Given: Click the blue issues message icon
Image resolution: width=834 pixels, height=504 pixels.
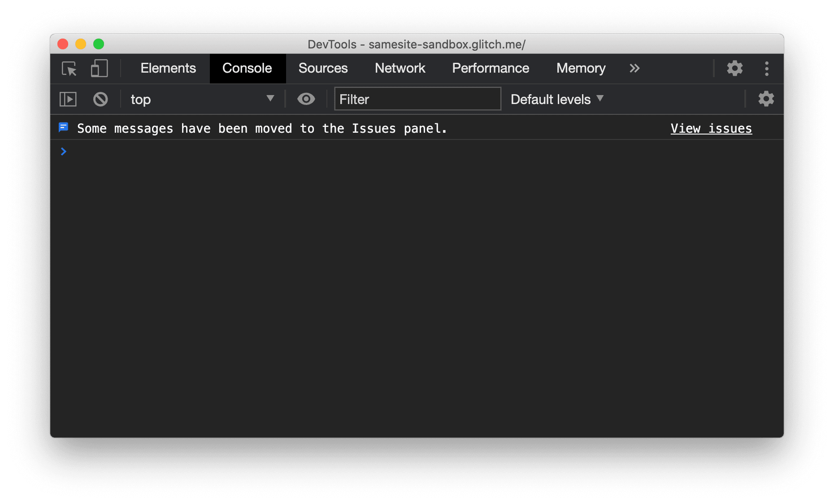Looking at the screenshot, I should 63,128.
